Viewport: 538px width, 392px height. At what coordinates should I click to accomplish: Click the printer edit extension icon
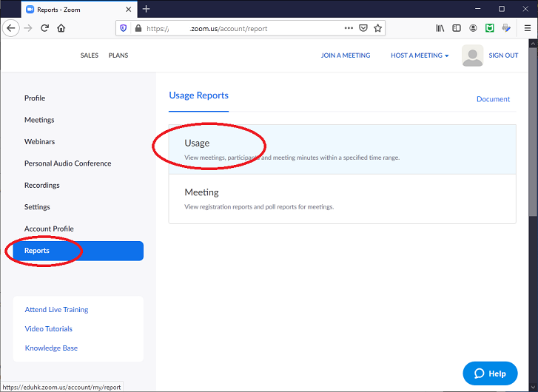tap(506, 28)
